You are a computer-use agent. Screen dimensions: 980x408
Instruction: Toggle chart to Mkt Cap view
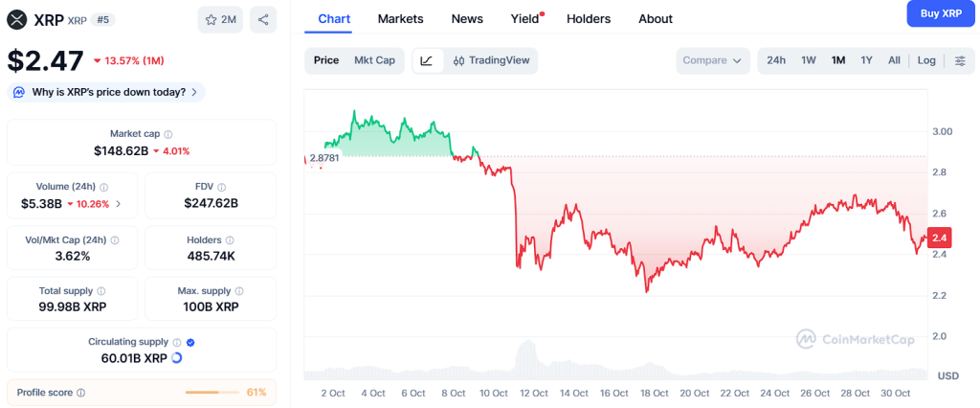click(374, 60)
